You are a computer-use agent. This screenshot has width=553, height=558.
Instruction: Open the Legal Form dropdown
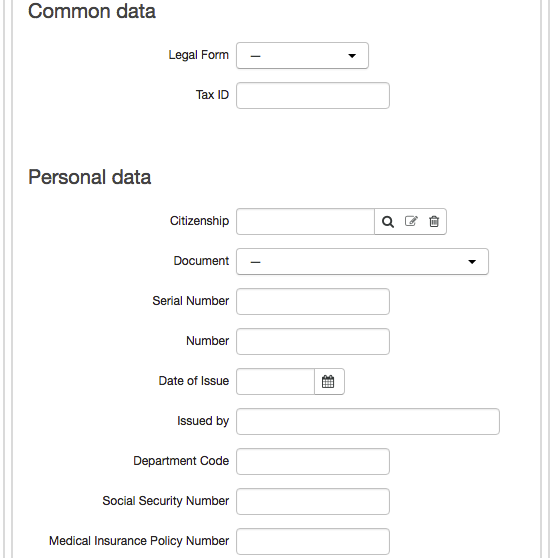(302, 56)
